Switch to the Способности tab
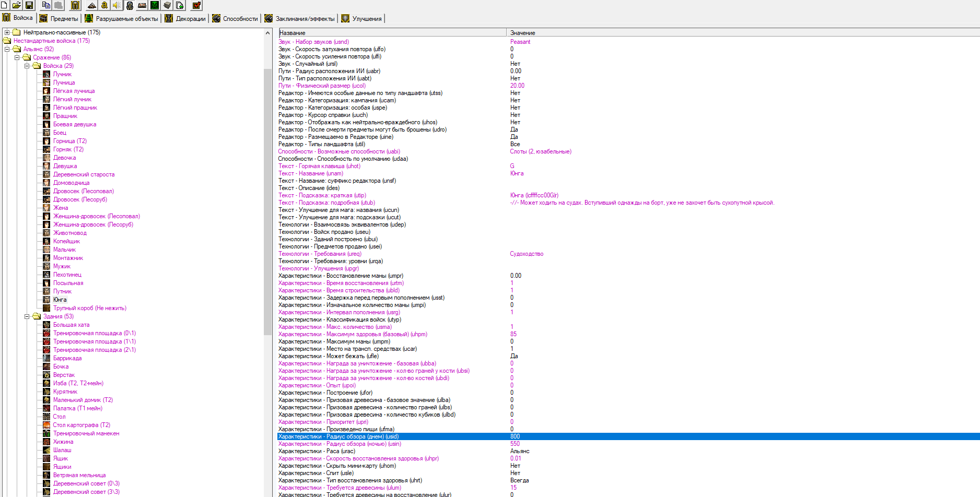Screen dimensions: 980x497 point(235,19)
